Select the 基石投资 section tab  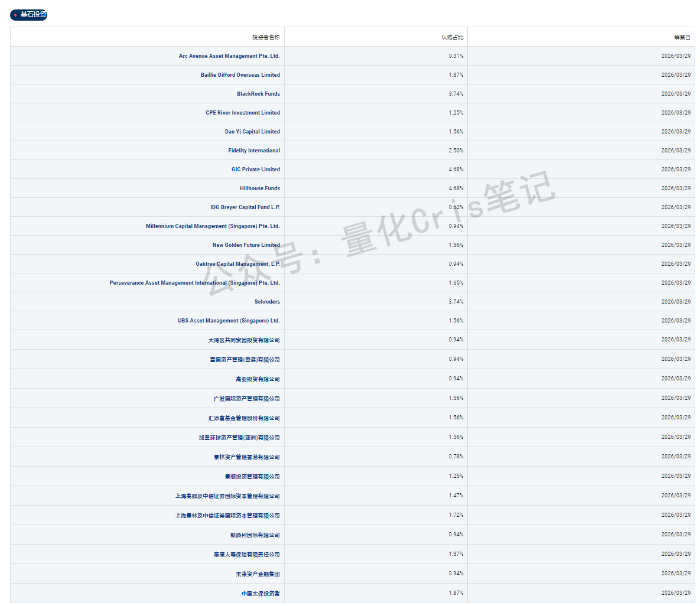28,15
